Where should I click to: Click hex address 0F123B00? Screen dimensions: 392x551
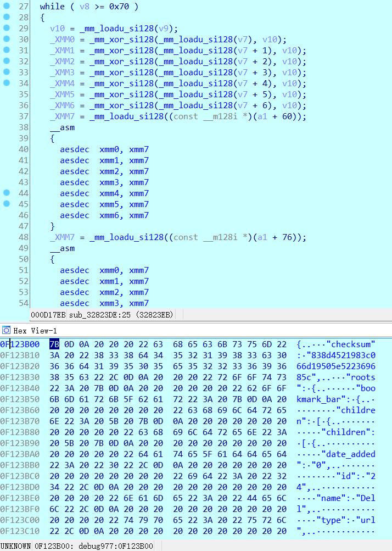click(x=20, y=344)
